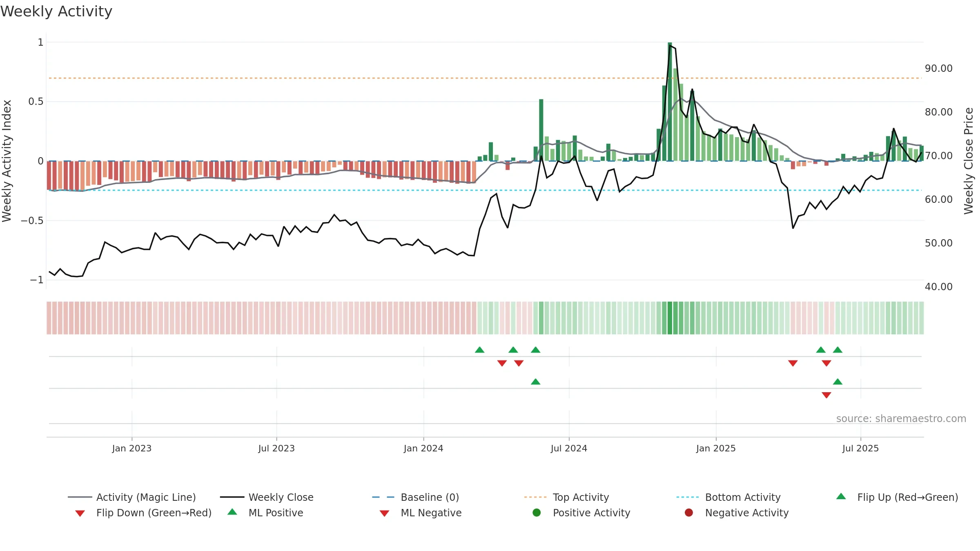This screenshot has height=551, width=980.
Task: Click the red triangle icon beside Flip Down legend
Action: (x=80, y=513)
